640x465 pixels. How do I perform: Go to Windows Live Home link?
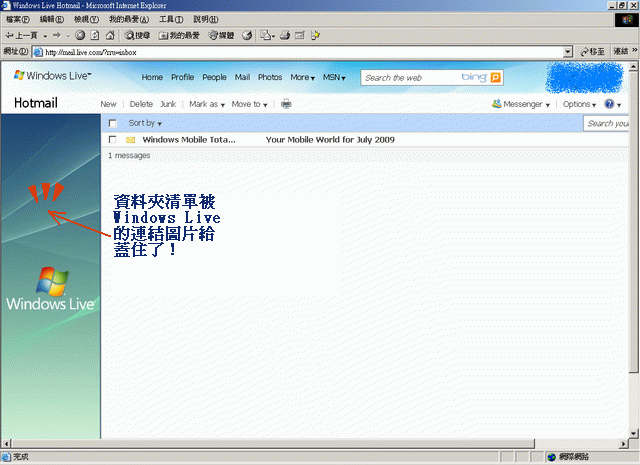tap(152, 77)
